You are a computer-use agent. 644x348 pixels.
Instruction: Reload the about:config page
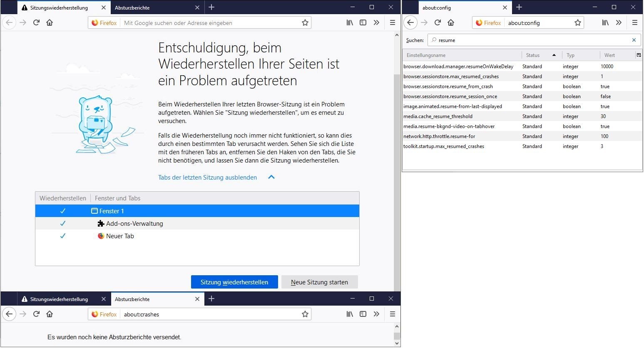(438, 22)
